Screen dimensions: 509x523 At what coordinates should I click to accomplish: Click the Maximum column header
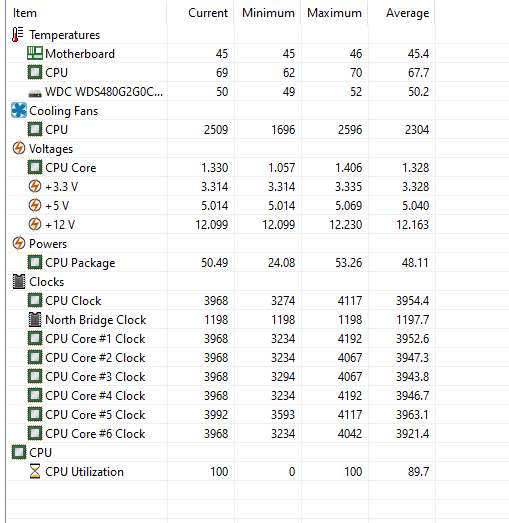coord(334,13)
